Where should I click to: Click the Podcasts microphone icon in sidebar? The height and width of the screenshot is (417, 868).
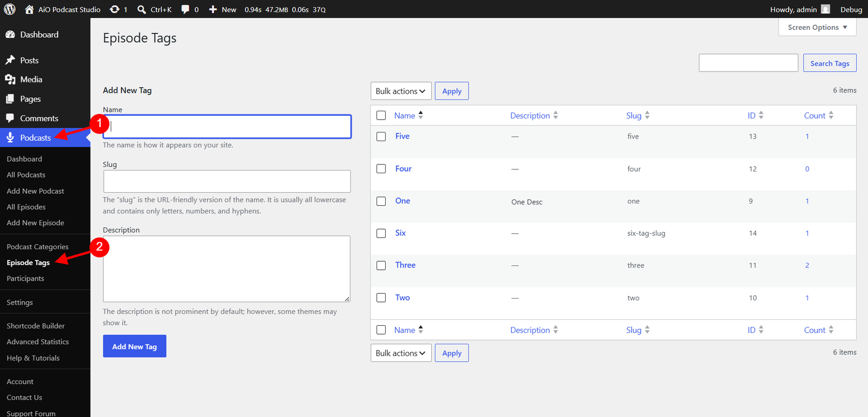click(10, 137)
